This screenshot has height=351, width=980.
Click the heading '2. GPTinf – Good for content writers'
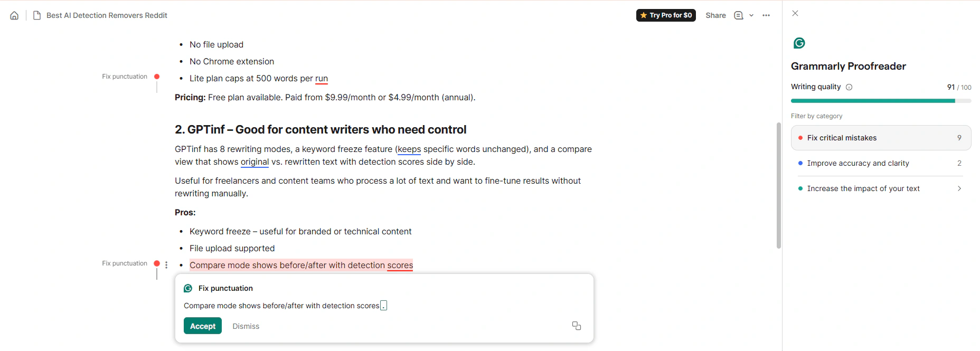pos(321,130)
